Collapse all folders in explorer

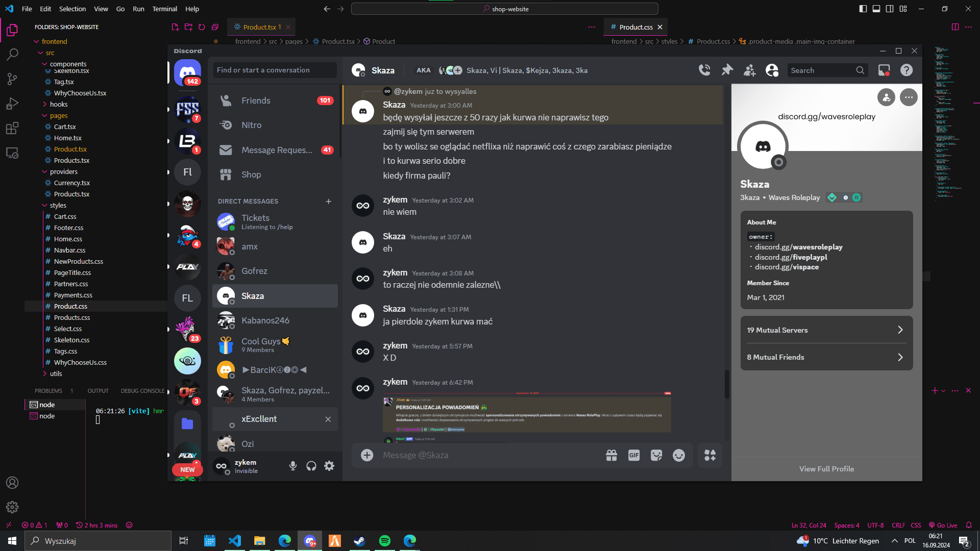click(215, 27)
